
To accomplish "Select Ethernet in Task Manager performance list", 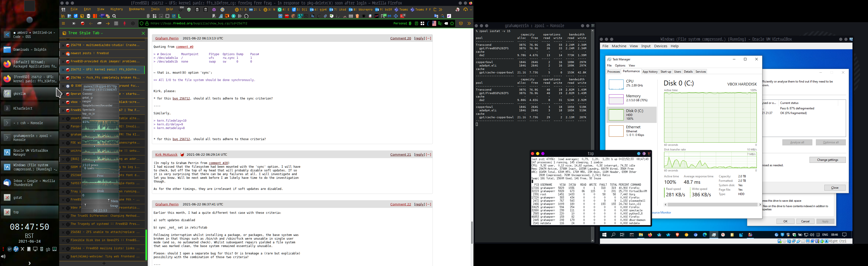I will [632, 131].
